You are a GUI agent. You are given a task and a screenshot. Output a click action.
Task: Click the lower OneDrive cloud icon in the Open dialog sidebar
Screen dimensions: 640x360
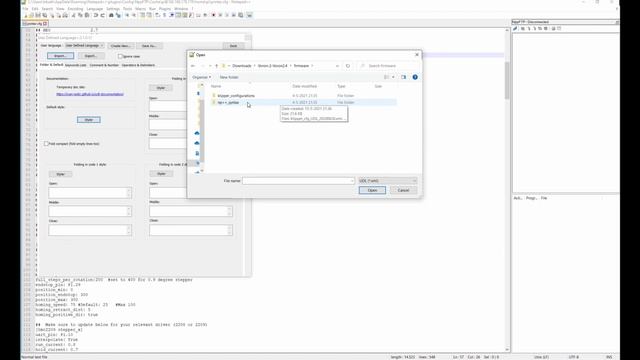coord(197,143)
